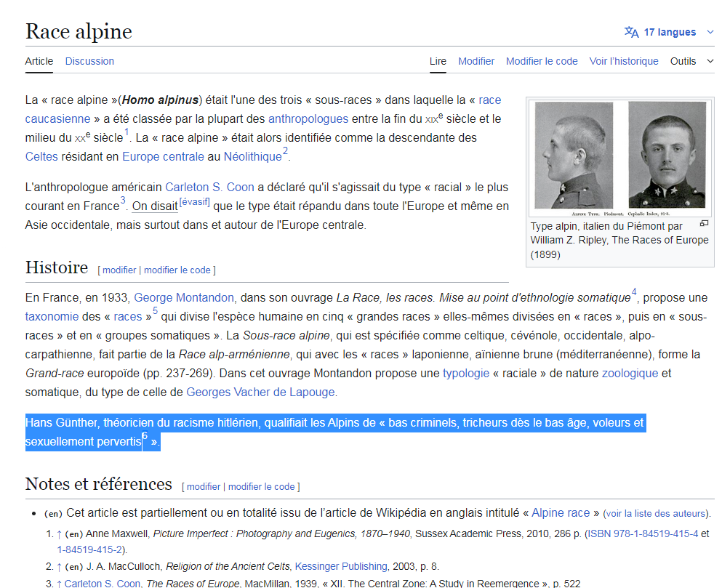Open the George Montandon link
Image resolution: width=722 pixels, height=588 pixels.
click(x=184, y=297)
